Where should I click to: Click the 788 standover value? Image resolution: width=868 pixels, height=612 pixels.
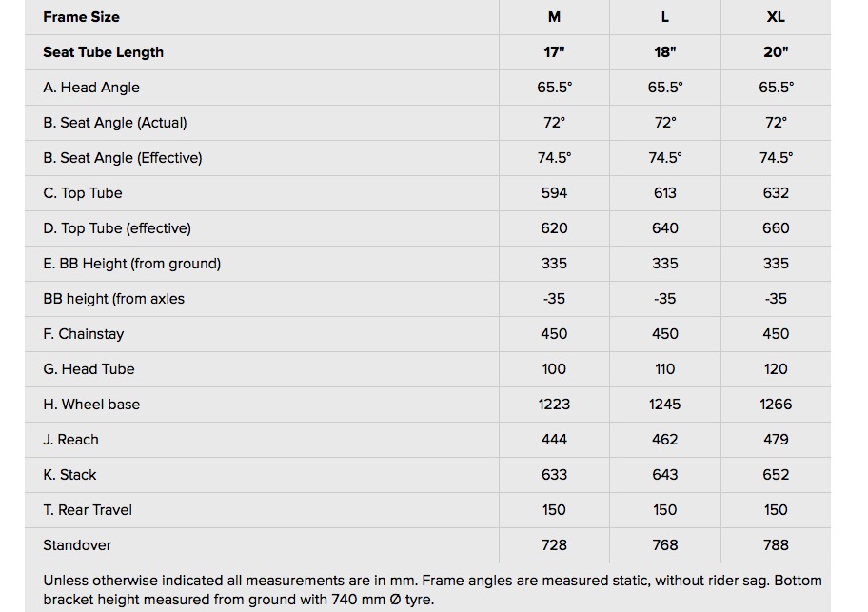click(776, 545)
